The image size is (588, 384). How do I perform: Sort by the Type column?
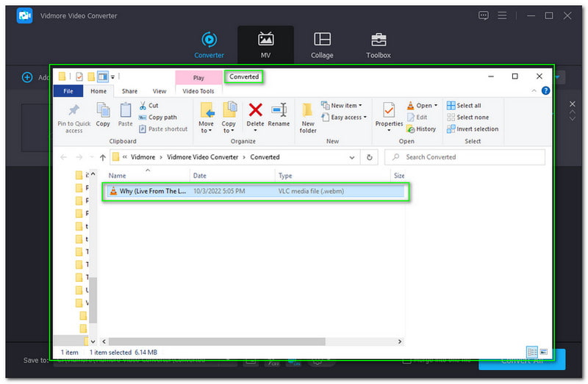click(x=333, y=175)
